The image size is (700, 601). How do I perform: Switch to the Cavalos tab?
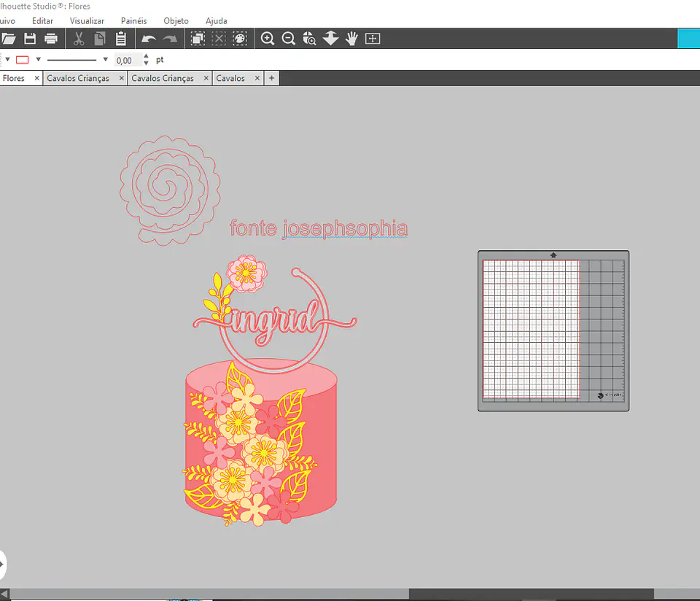coord(230,78)
